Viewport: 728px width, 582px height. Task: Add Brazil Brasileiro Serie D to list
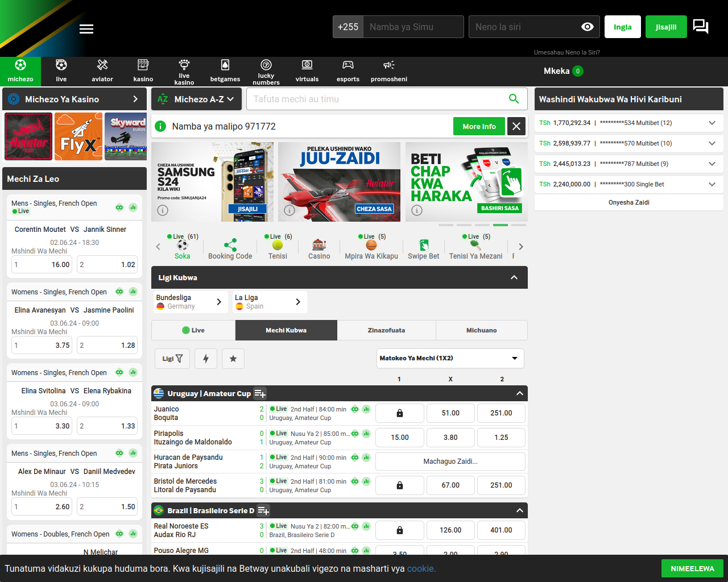coord(263,511)
